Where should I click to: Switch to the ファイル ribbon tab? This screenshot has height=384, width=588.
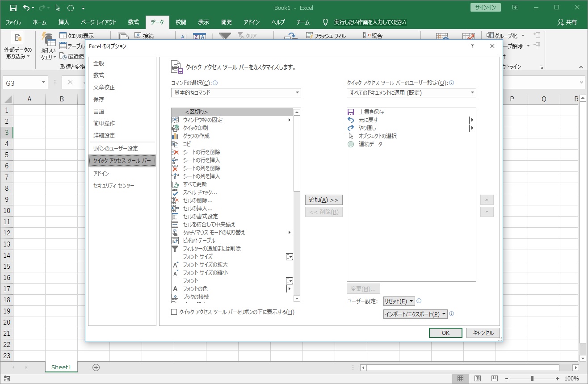click(13, 22)
